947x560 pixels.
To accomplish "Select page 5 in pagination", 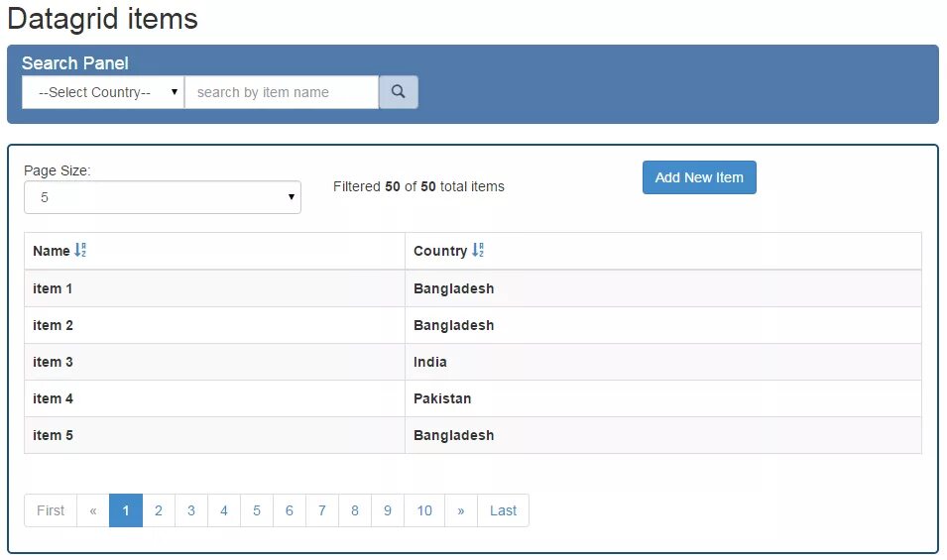I will (257, 510).
